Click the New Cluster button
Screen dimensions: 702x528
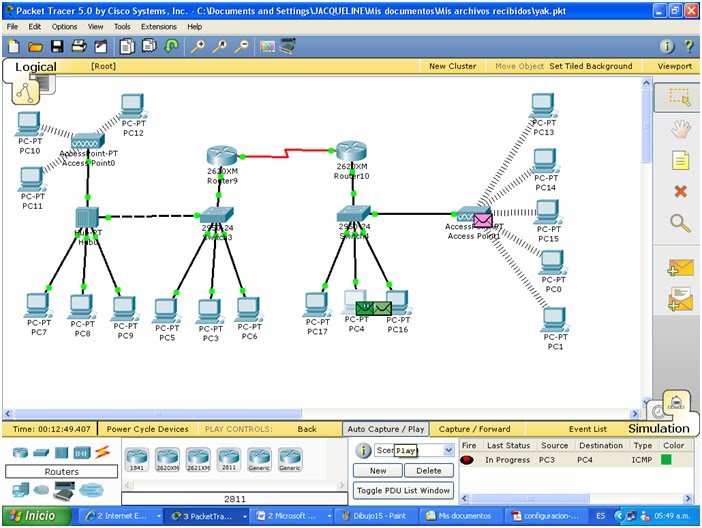click(x=453, y=66)
